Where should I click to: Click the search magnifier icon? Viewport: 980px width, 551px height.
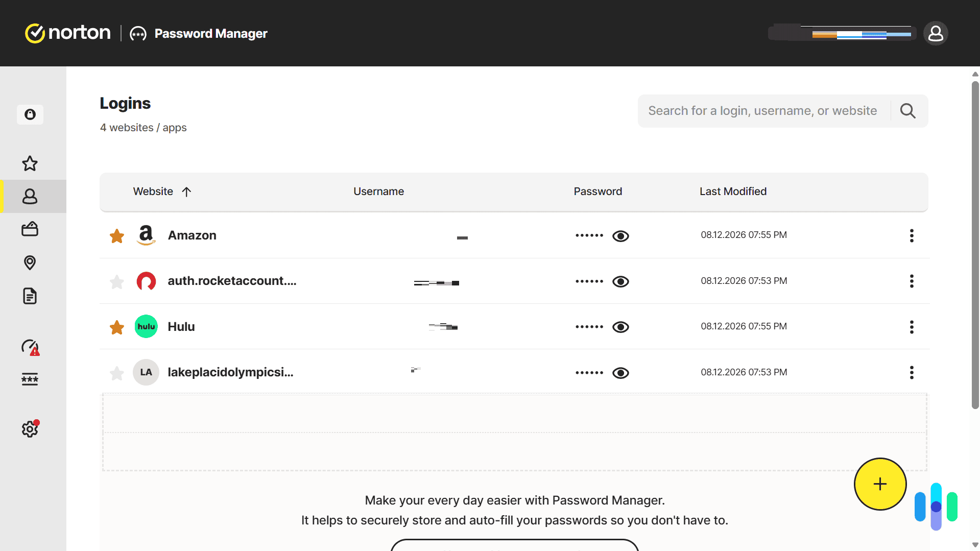(x=907, y=111)
